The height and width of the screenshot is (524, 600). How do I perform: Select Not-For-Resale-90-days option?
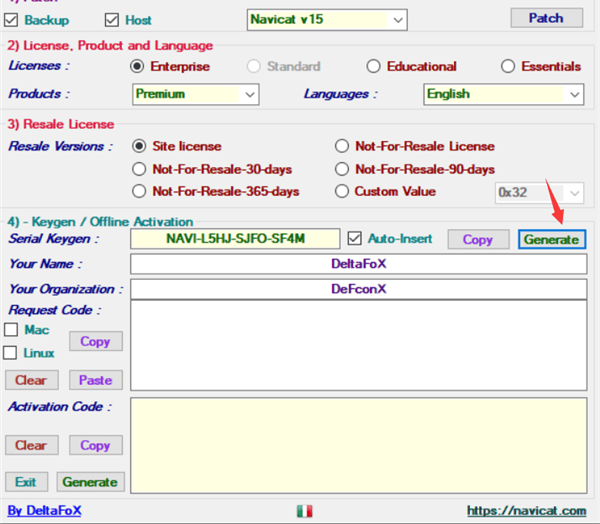point(342,169)
